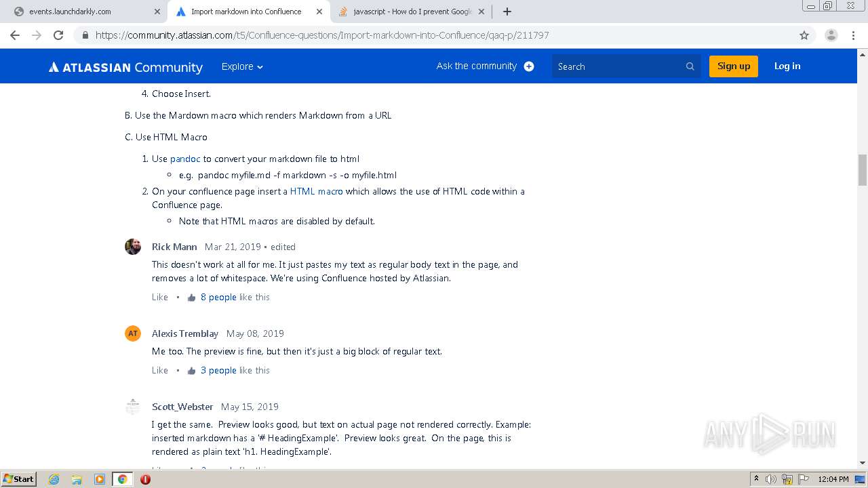This screenshot has height=488, width=868.
Task: Switch to the events.launchdarkly.com tab
Action: tap(85, 12)
